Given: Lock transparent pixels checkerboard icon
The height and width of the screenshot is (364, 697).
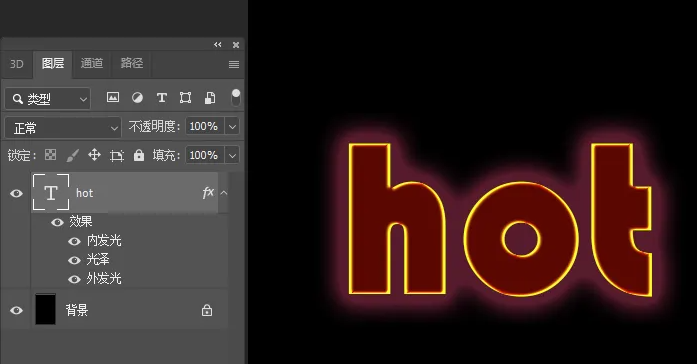Looking at the screenshot, I should tap(51, 155).
